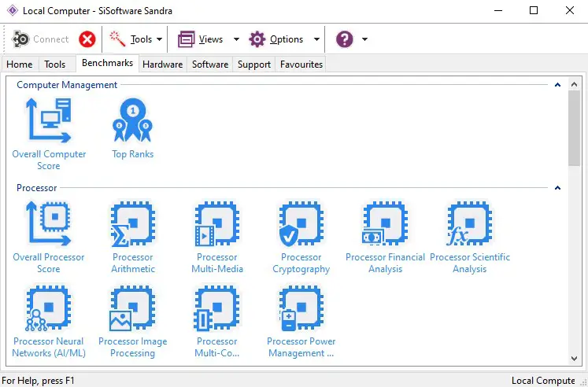Switch to the Home tab
588x387 pixels.
pyautogui.click(x=20, y=64)
